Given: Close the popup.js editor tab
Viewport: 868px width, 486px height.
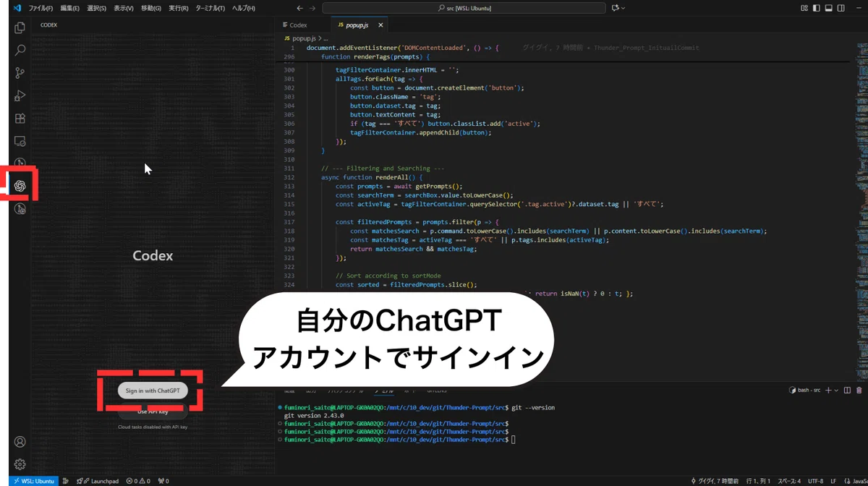Looking at the screenshot, I should point(380,25).
